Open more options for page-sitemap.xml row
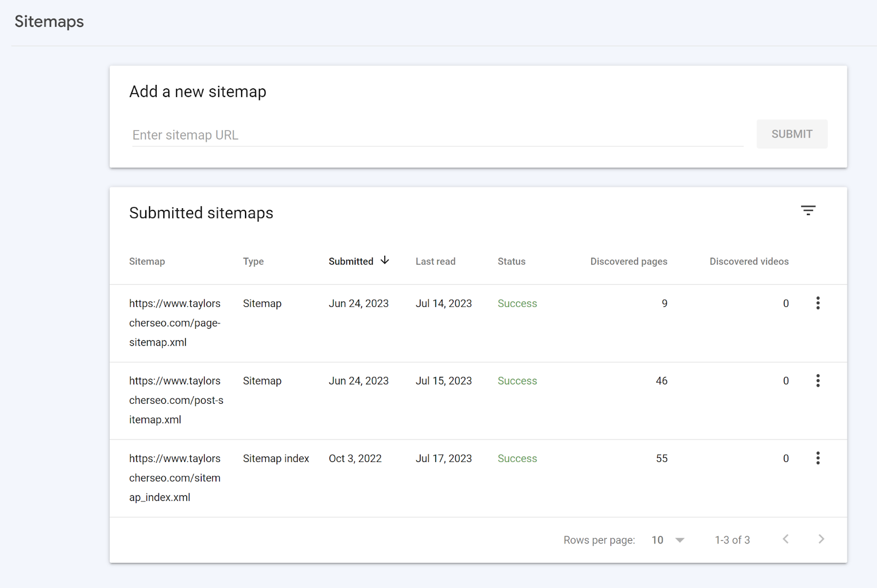 point(818,303)
